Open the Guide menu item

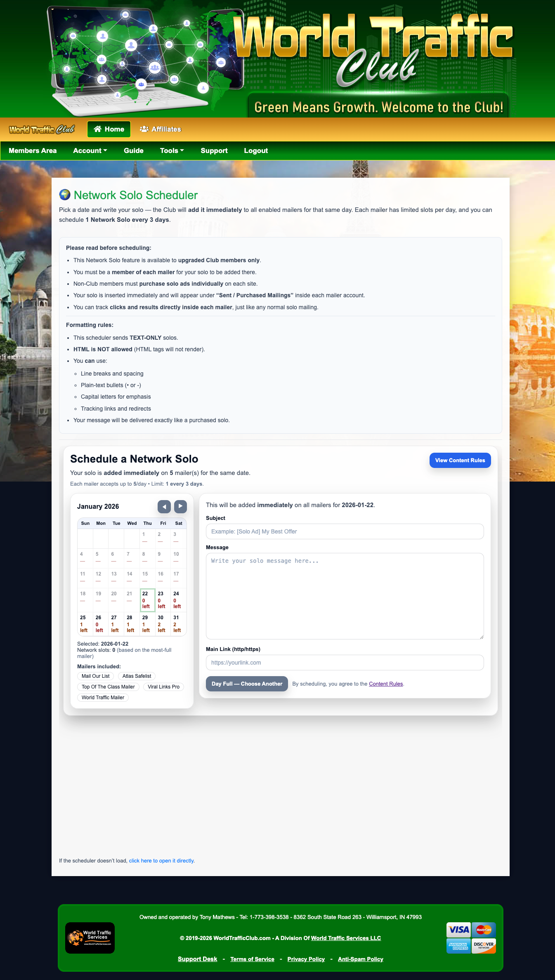134,151
